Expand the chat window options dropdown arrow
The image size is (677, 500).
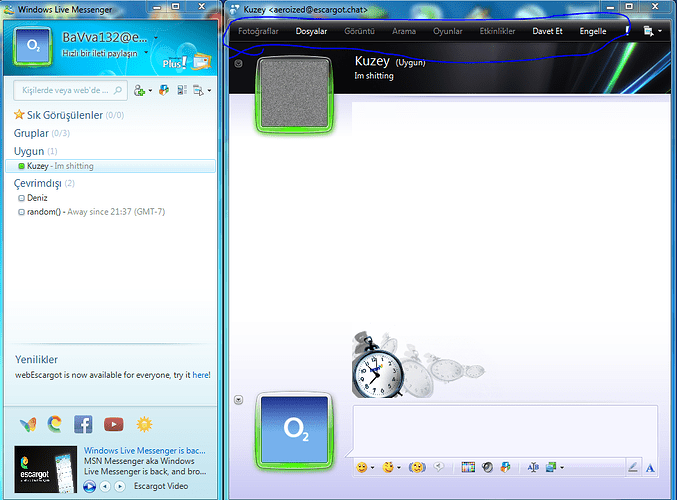(660, 32)
